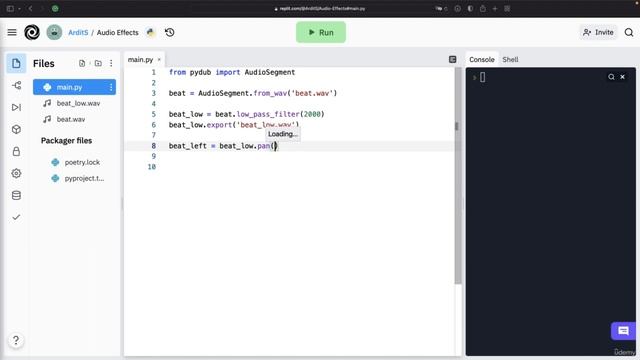Toggle the editor layout icon near console
The width and height of the screenshot is (640, 360).
click(452, 60)
